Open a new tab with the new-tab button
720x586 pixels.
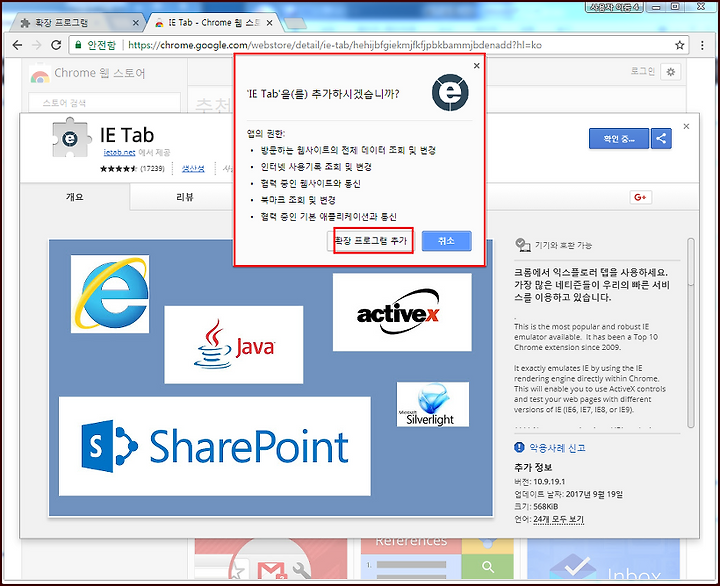295,23
